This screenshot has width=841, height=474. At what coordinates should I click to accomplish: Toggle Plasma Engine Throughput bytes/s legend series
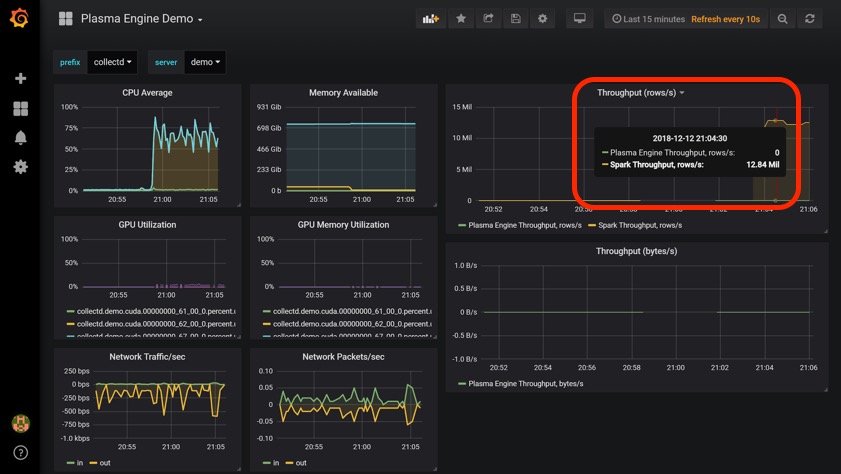(524, 383)
